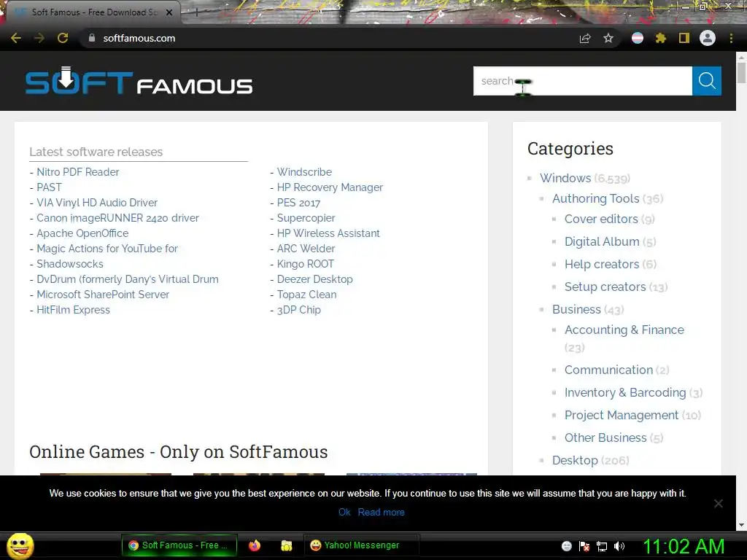
Task: Open VIA Vinyl HD Audio Driver link
Action: pyautogui.click(x=97, y=203)
